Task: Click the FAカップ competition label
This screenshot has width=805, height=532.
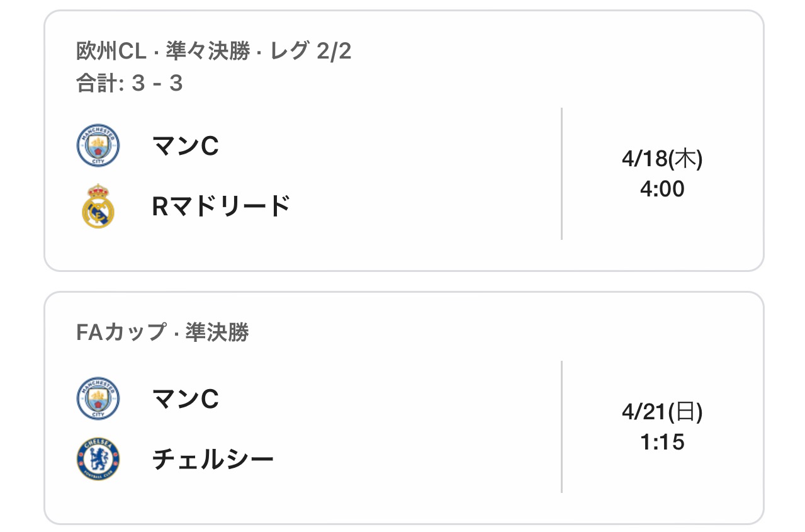Action: 121,332
